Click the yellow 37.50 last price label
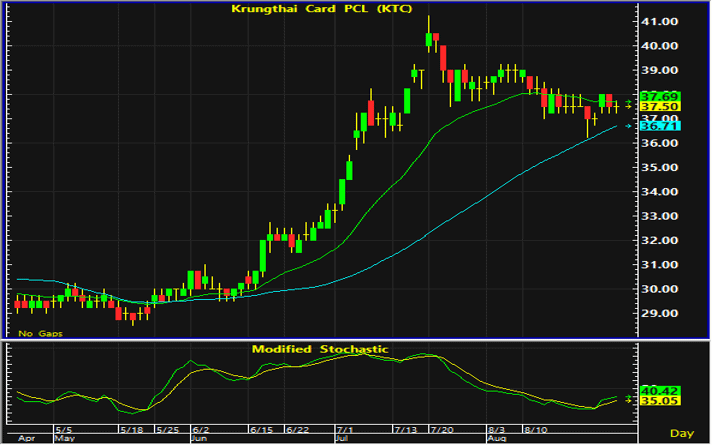 click(x=660, y=107)
